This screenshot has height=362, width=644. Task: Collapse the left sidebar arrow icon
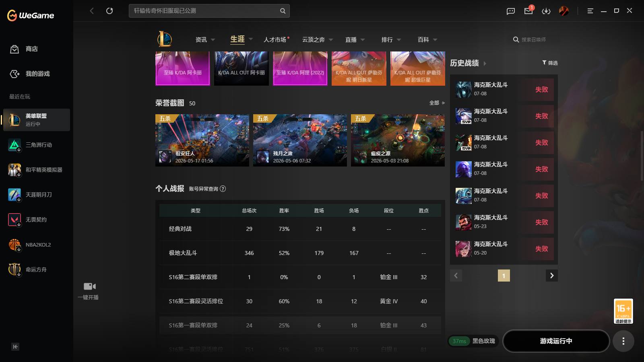click(x=15, y=347)
